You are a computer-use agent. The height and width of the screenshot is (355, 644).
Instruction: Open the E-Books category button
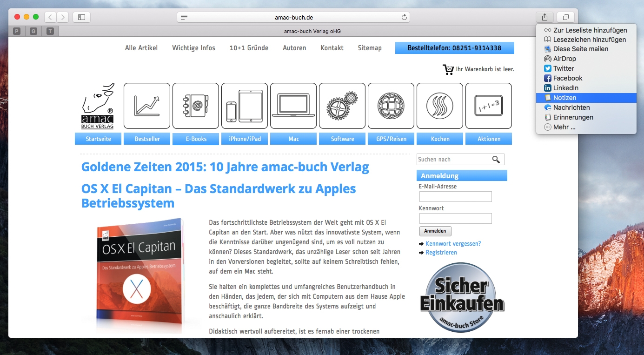pos(196,139)
